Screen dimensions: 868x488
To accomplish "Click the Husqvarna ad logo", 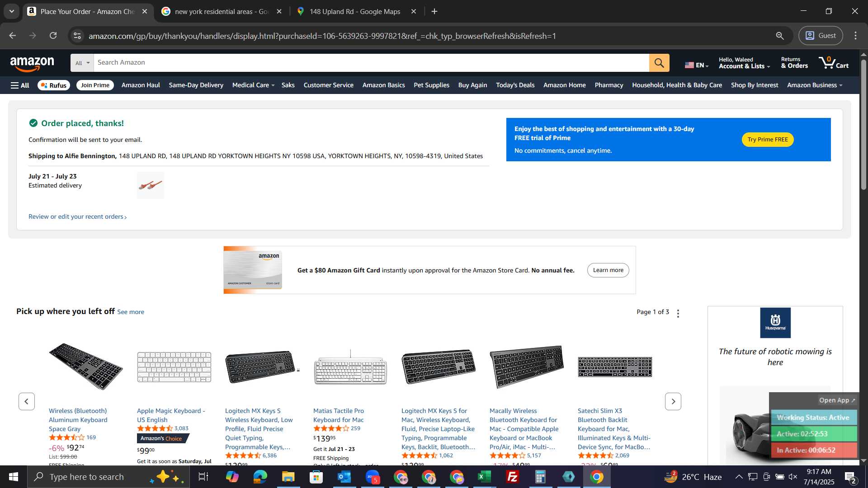I will [775, 323].
